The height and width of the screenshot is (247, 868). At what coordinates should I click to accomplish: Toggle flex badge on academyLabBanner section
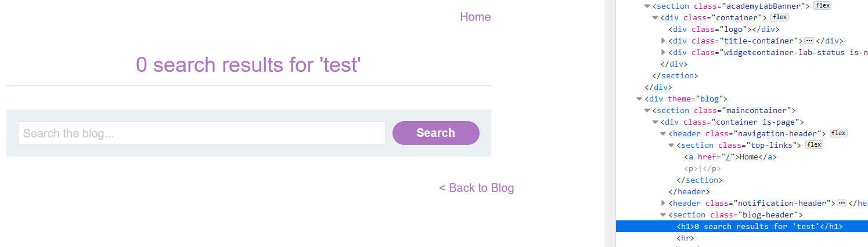822,6
